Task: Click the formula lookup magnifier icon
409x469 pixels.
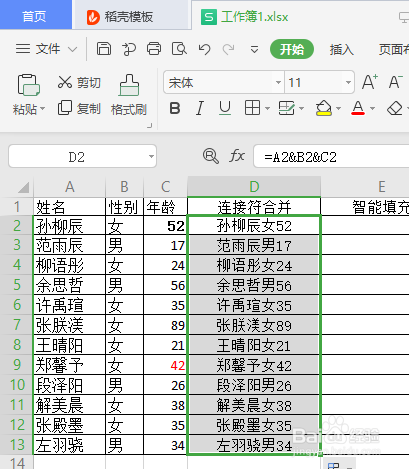Action: 211,156
